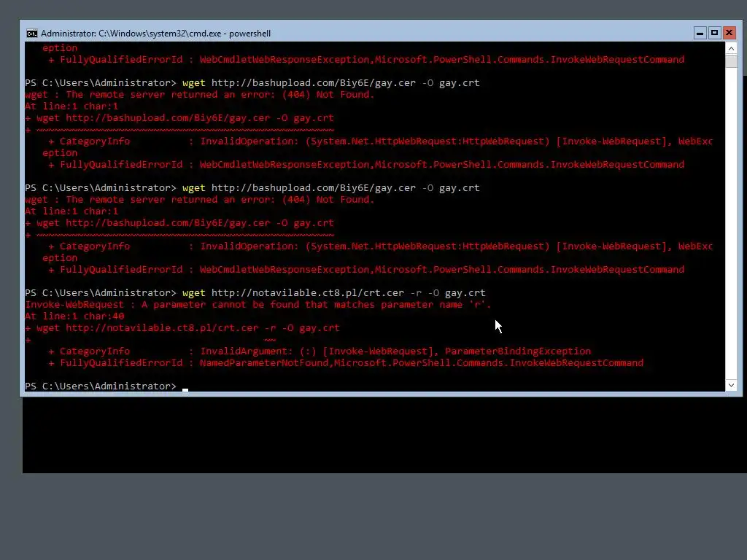Click the error 'A parameter cannot be found that matches parameter name'

pos(302,305)
